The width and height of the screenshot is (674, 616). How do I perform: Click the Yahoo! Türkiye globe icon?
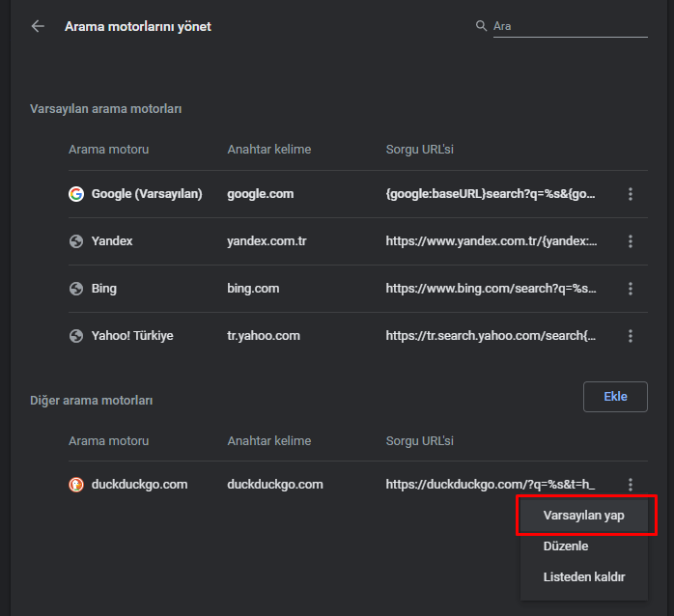click(76, 336)
